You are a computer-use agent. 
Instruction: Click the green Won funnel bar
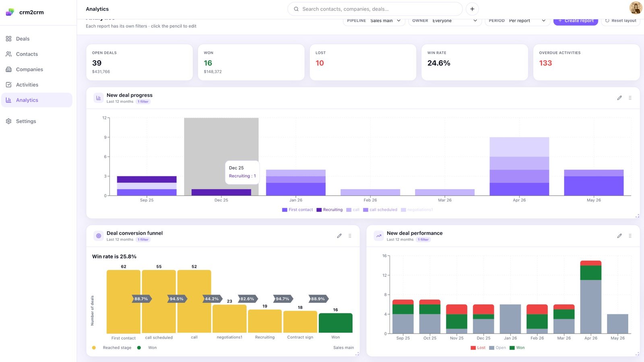tap(336, 323)
